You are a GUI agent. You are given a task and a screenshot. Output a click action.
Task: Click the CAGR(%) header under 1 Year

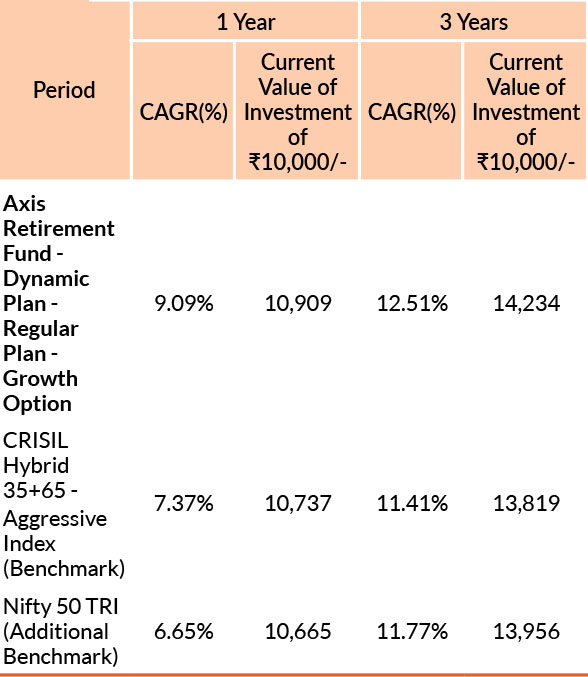tap(183, 112)
